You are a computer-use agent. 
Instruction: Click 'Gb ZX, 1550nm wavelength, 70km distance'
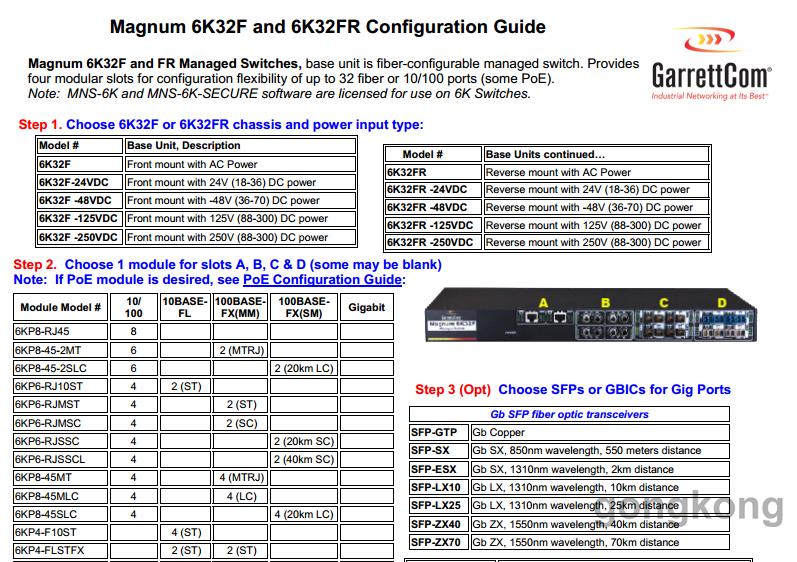[x=600, y=542]
